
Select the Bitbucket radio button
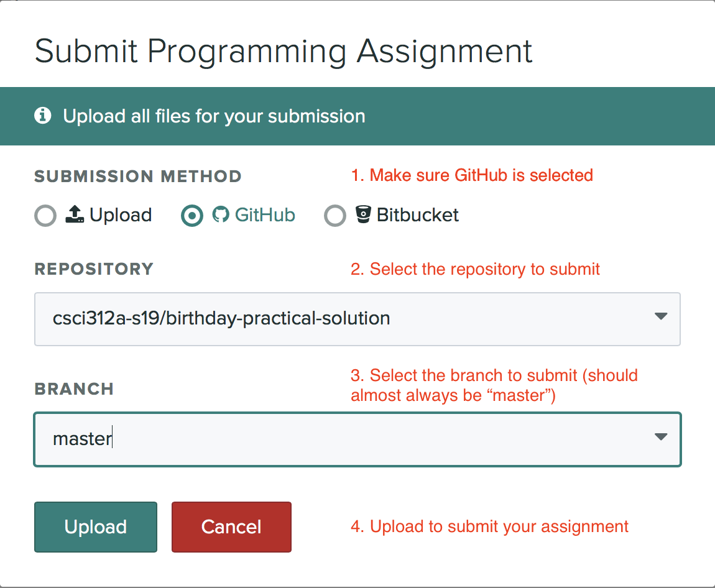pos(335,215)
